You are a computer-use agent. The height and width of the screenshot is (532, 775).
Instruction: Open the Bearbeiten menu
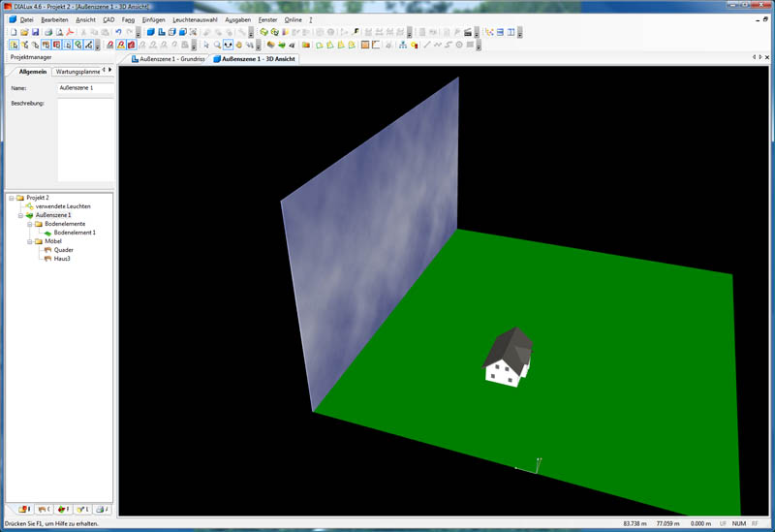[x=54, y=19]
